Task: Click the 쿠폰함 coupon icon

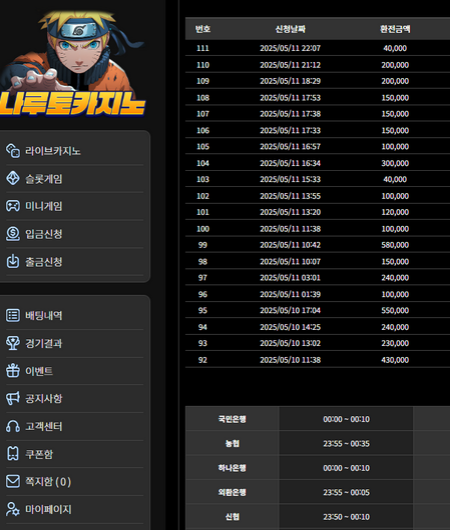Action: pyautogui.click(x=13, y=454)
